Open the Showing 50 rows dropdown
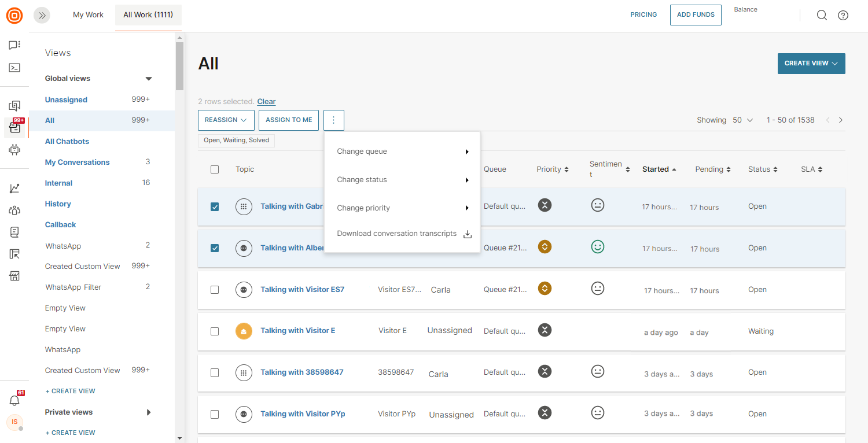The width and height of the screenshot is (868, 443). [743, 120]
